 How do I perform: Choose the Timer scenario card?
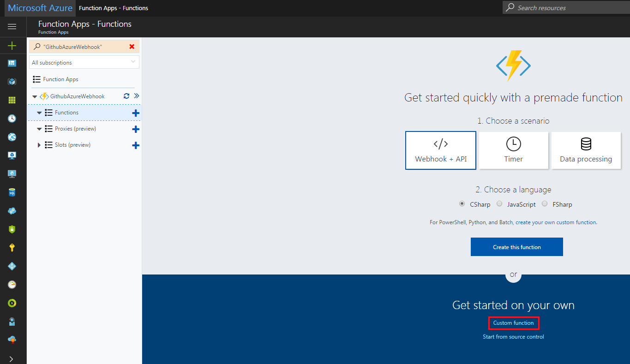(x=513, y=150)
